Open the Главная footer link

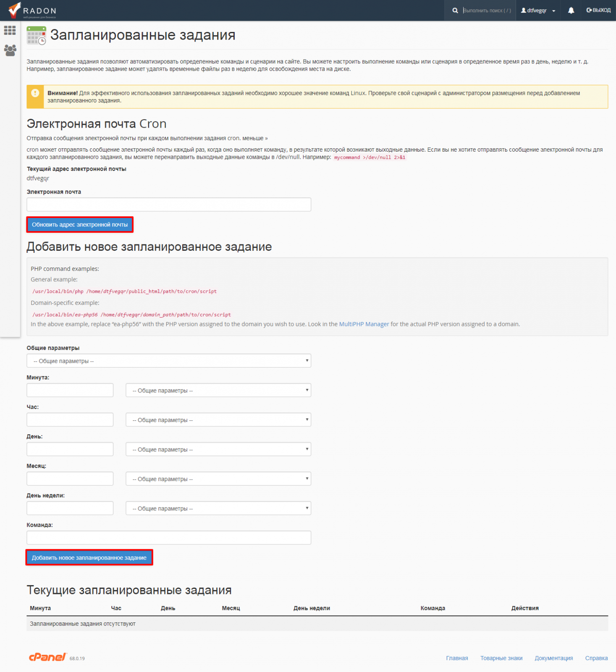(457, 658)
